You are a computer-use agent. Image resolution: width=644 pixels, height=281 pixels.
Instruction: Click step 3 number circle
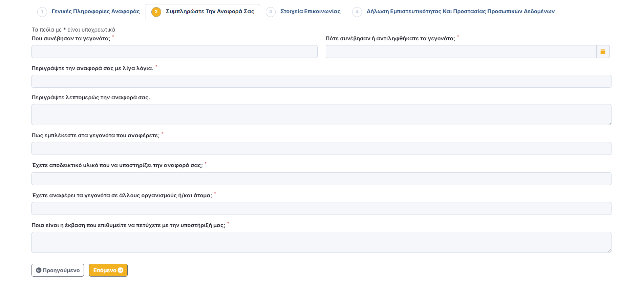(271, 12)
